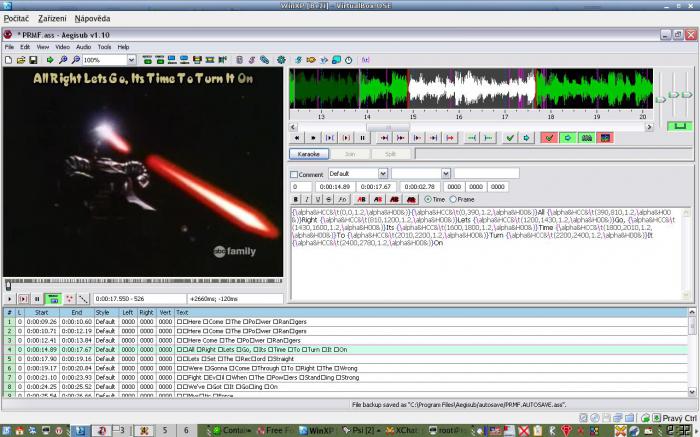
Task: Open the Styles Manager gear icon
Action: (x=281, y=60)
